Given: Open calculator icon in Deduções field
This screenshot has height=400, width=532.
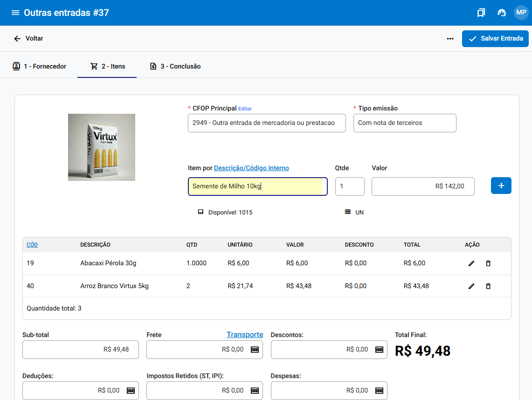Looking at the screenshot, I should click(x=131, y=391).
